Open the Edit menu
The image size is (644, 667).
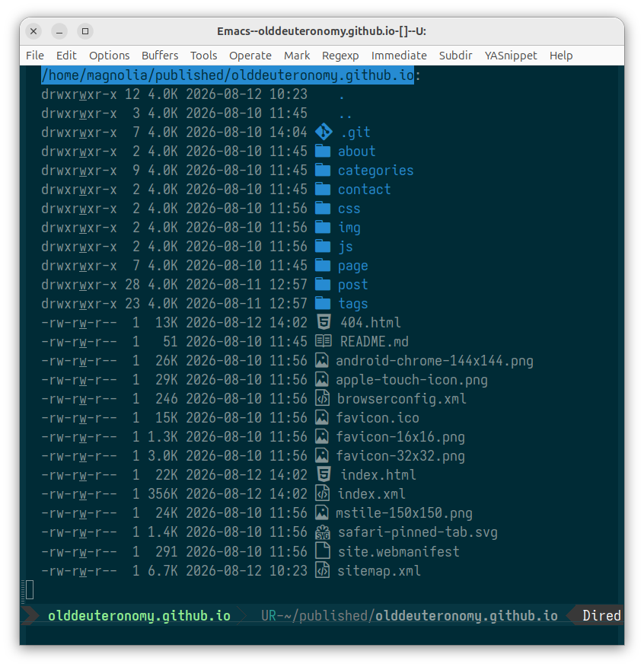coord(66,56)
